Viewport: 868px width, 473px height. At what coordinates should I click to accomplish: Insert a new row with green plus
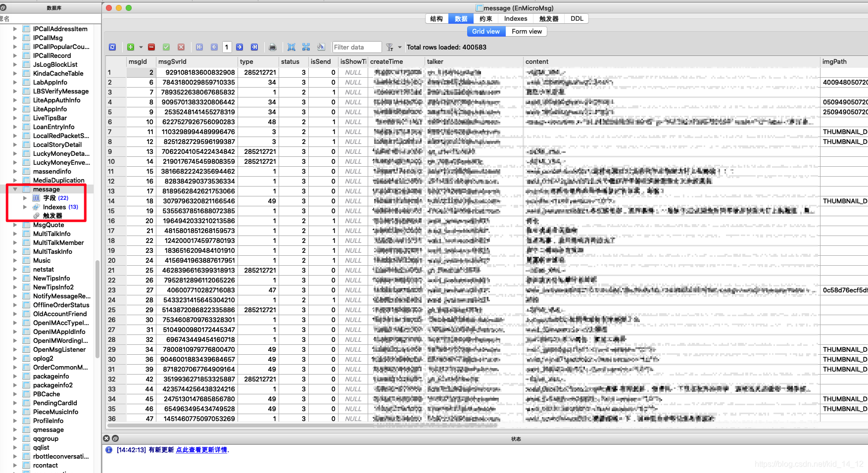[131, 47]
